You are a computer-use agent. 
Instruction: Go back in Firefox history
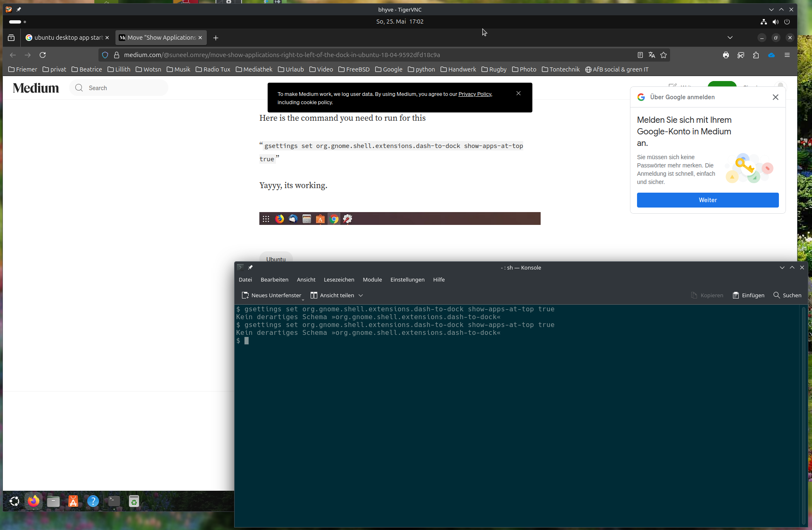(13, 55)
